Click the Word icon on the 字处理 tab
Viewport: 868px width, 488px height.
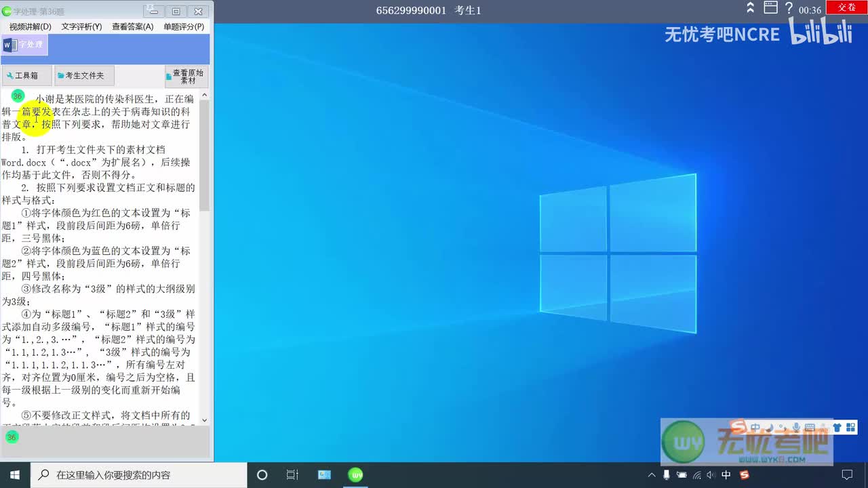pyautogui.click(x=9, y=45)
